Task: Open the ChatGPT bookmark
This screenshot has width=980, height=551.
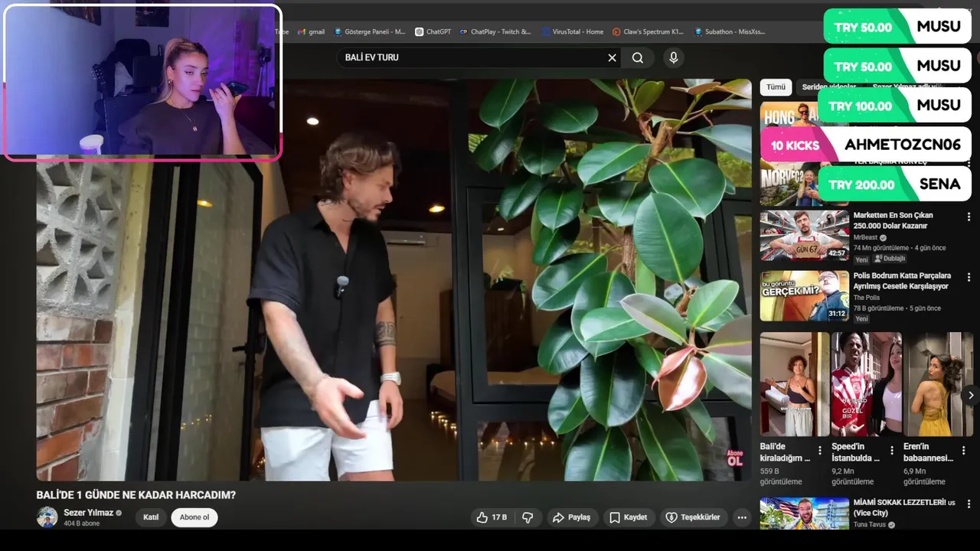Action: coord(433,32)
